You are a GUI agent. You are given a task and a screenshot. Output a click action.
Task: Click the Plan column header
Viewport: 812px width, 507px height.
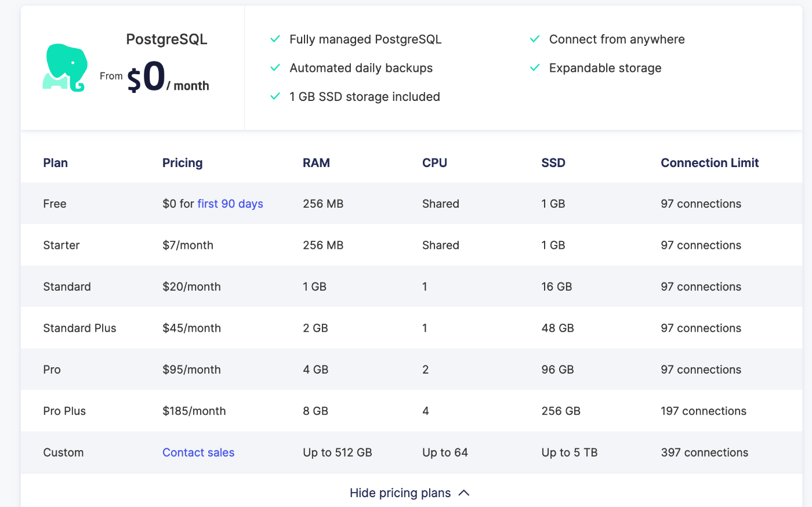click(x=55, y=163)
